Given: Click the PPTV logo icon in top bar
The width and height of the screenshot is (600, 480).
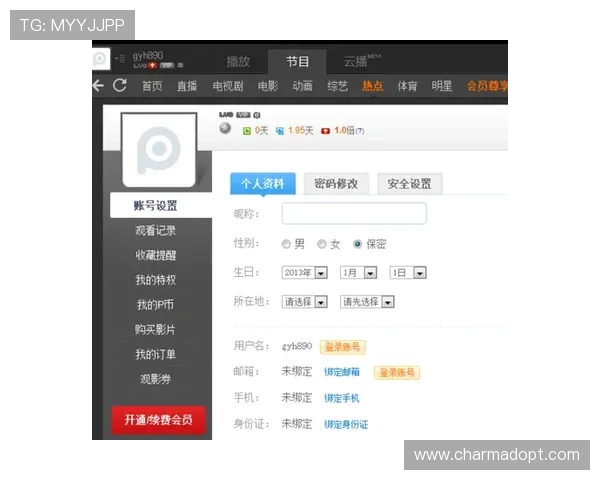Looking at the screenshot, I should pyautogui.click(x=101, y=59).
